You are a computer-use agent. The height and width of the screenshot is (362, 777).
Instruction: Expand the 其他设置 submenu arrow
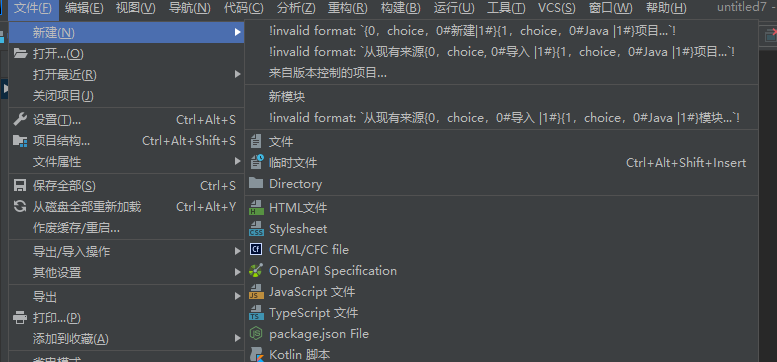click(238, 272)
